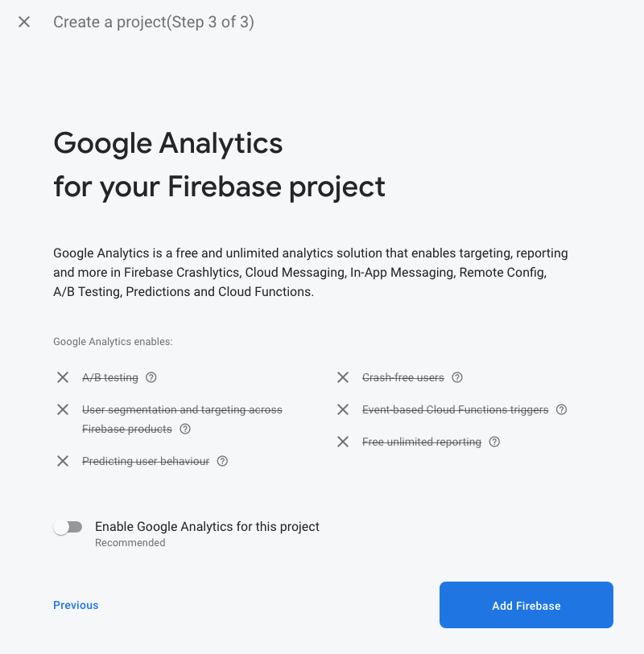Click X mark beside Event-based Cloud Functions
The width and height of the screenshot is (644, 654).
(x=343, y=409)
